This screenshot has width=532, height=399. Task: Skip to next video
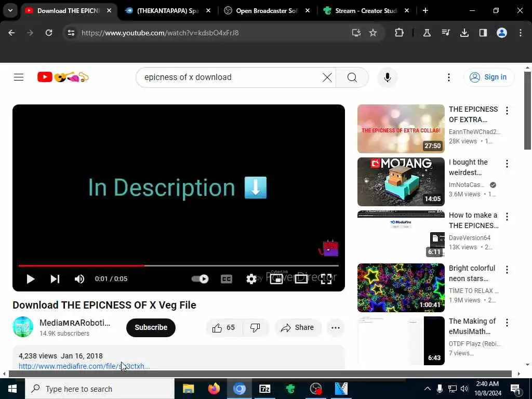55,279
